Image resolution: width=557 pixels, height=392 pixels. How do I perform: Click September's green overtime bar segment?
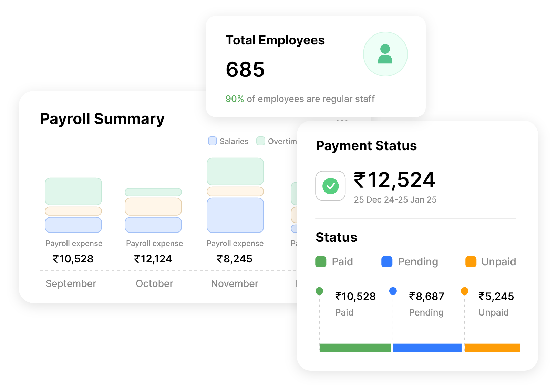pos(73,192)
